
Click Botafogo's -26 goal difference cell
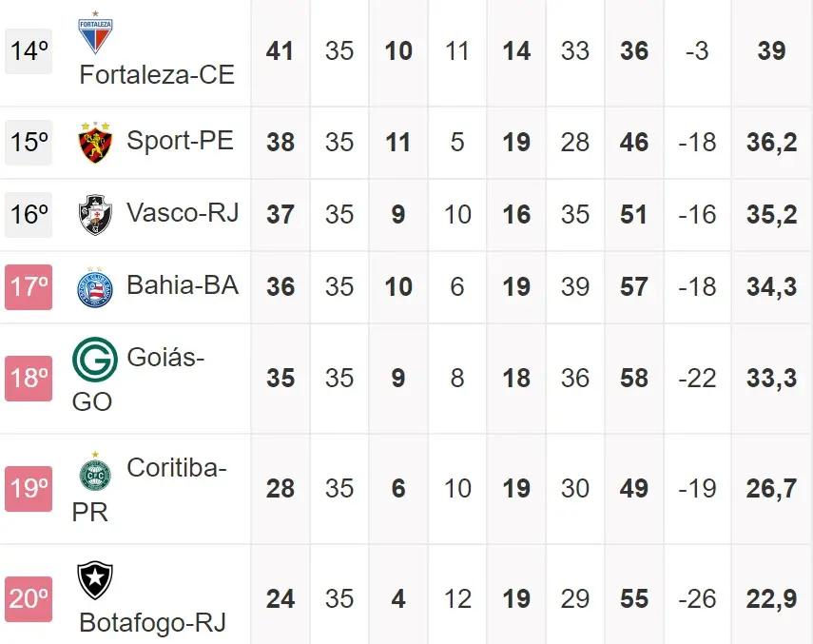(x=697, y=599)
